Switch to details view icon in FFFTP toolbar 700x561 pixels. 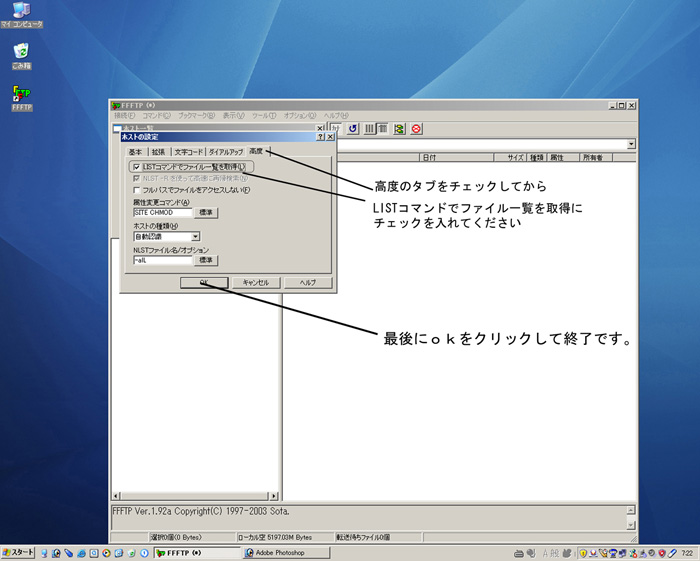coord(382,129)
